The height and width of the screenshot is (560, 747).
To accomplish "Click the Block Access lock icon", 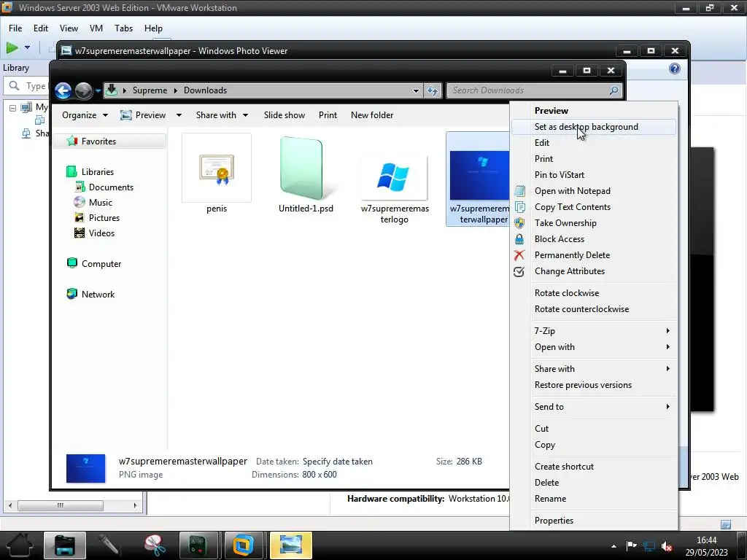I will (519, 239).
